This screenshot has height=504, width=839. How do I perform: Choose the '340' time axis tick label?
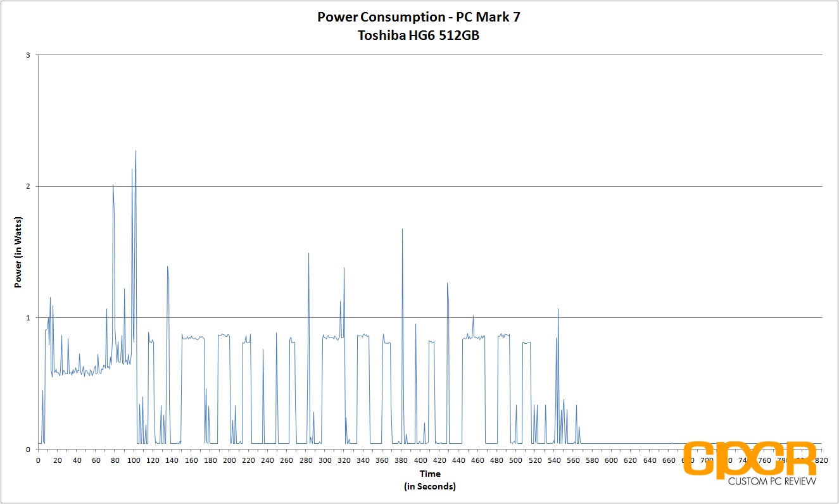click(x=363, y=460)
